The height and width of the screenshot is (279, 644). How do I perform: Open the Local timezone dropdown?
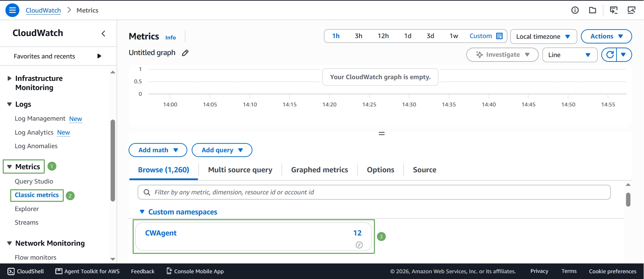(x=544, y=36)
